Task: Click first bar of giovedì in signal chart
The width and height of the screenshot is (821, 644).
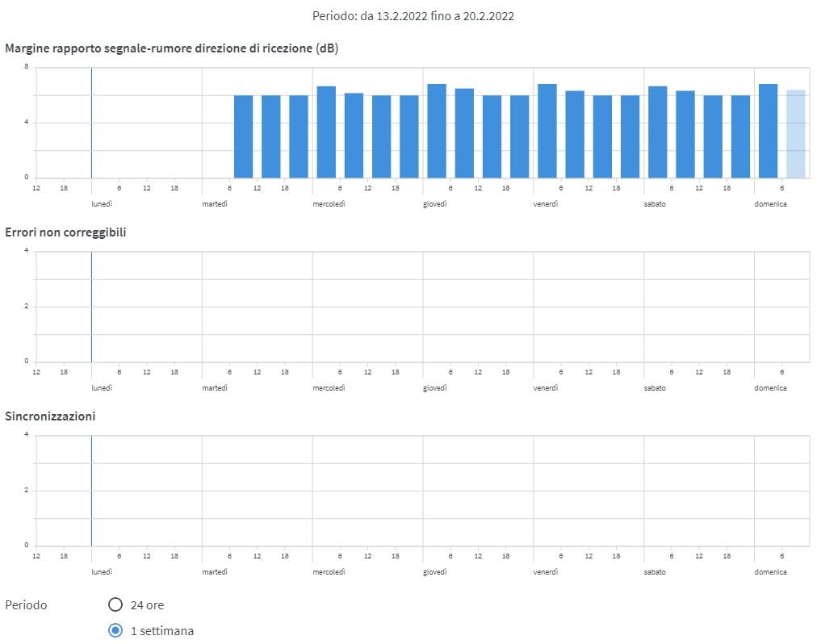Action: [437, 131]
